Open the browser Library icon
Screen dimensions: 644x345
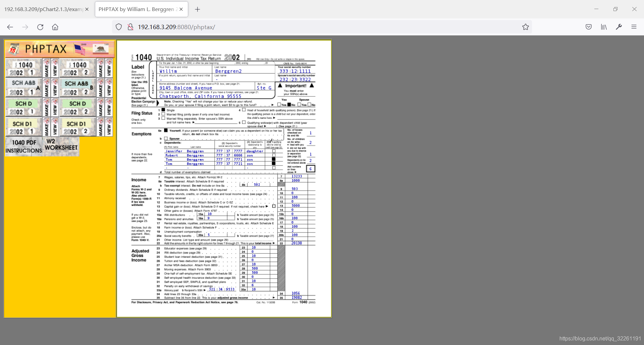604,27
